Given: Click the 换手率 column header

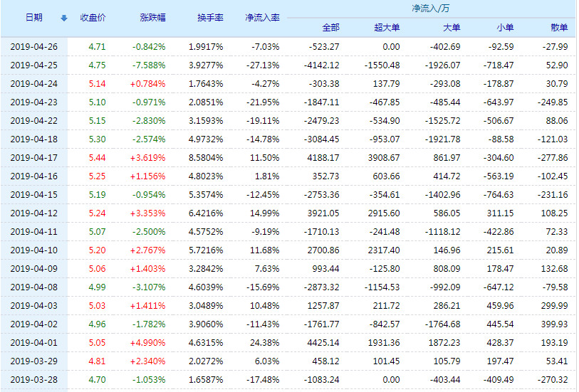Looking at the screenshot, I should point(210,18).
